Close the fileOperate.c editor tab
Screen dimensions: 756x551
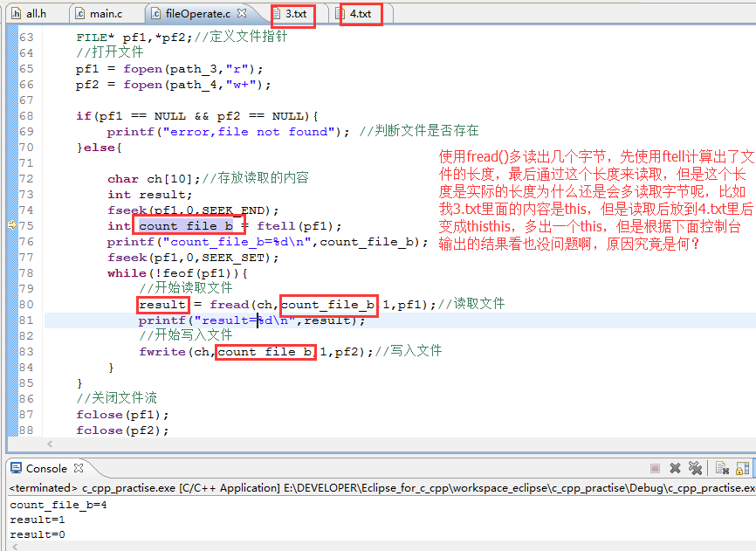point(242,13)
